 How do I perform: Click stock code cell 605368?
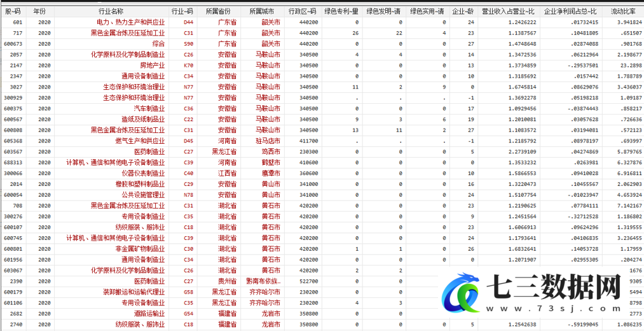point(13,141)
